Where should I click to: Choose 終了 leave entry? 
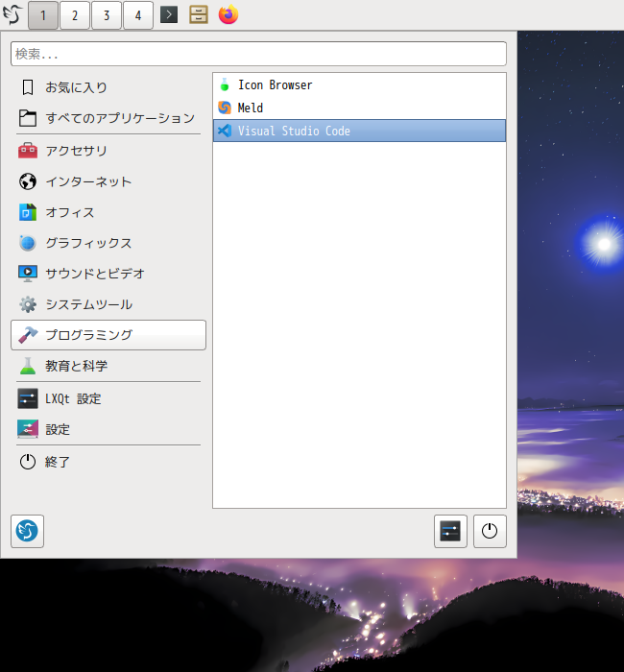click(x=108, y=462)
